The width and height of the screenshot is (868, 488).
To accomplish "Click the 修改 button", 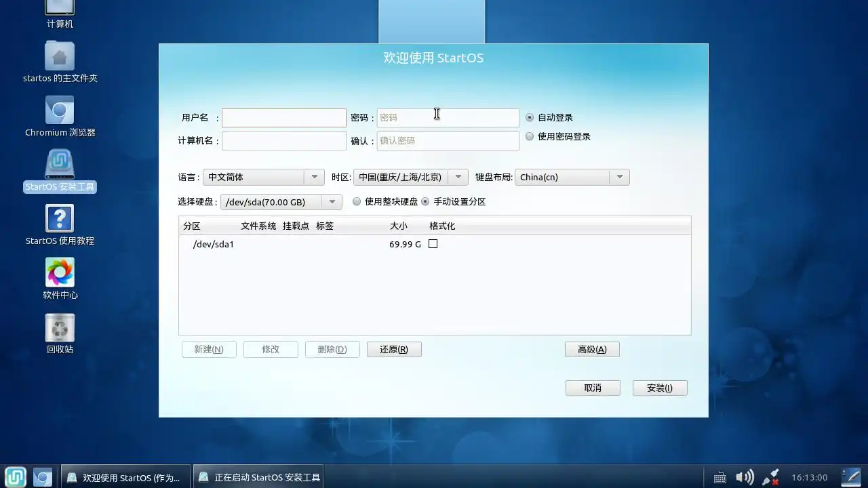I will pyautogui.click(x=271, y=349).
